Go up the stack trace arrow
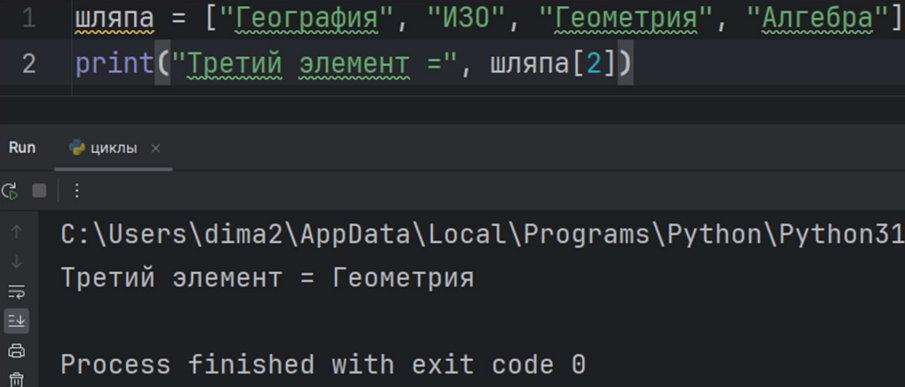Viewport: 905px width, 387px height. pyautogui.click(x=16, y=232)
